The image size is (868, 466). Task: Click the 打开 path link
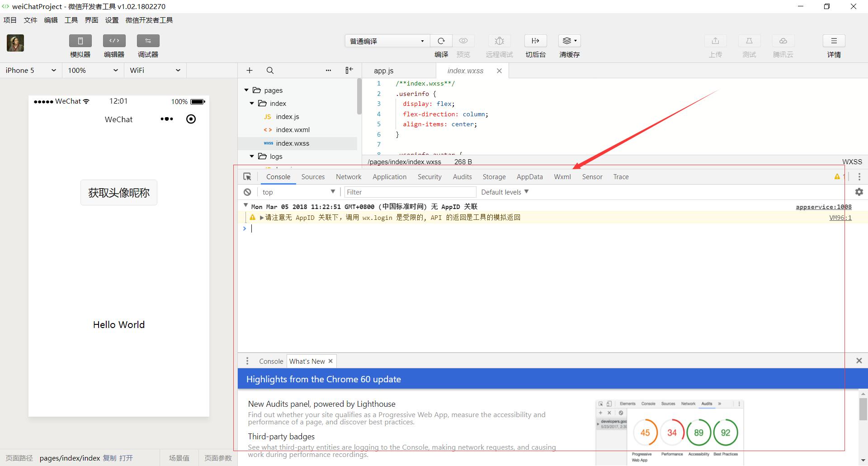[126, 458]
